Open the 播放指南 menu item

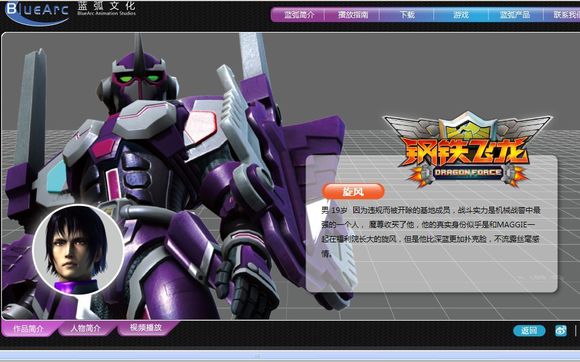click(x=352, y=15)
